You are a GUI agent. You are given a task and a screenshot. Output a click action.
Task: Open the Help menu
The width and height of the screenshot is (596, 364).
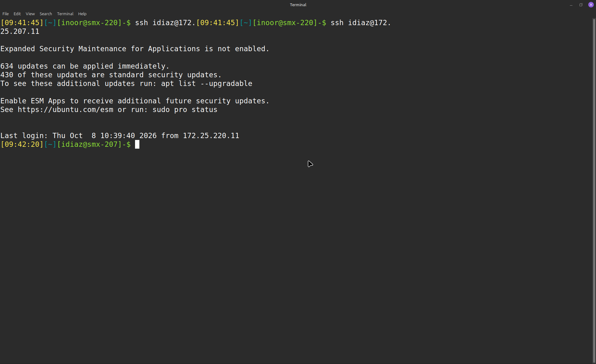coord(82,14)
